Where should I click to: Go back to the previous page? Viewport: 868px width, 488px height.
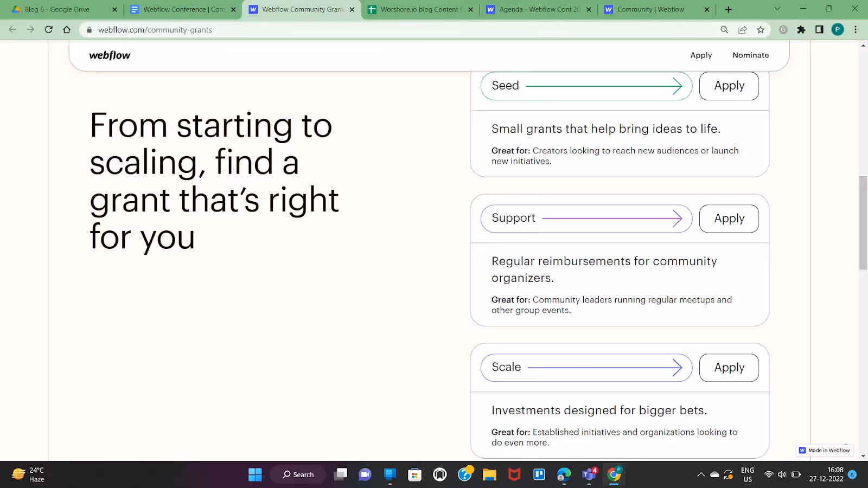[x=12, y=30]
